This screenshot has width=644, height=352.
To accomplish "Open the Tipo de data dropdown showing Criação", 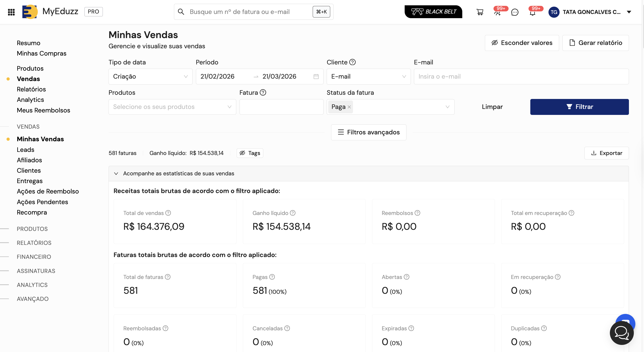I will 150,76.
